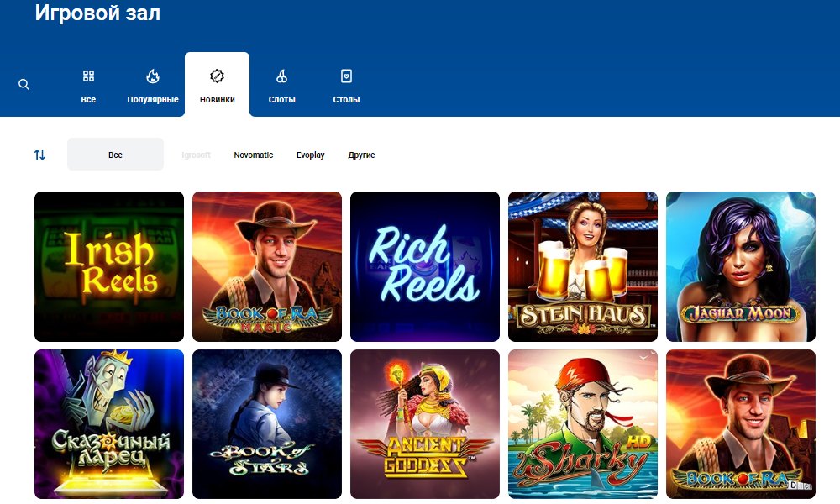Filter games by Novomatic provider

[253, 155]
